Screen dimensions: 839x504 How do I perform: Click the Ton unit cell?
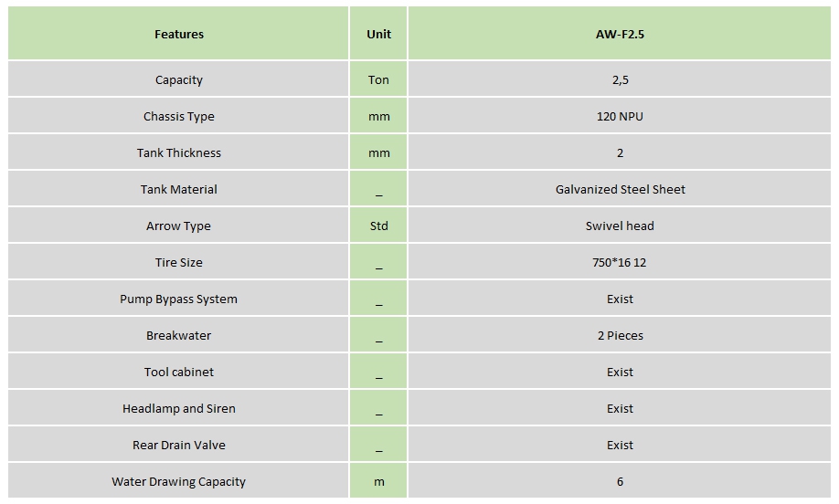pos(378,79)
